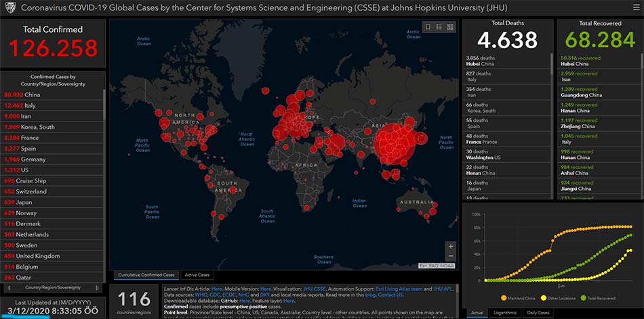This screenshot has width=644, height=319.
Task: Select the Daily Cases chart tab
Action: pos(538,313)
